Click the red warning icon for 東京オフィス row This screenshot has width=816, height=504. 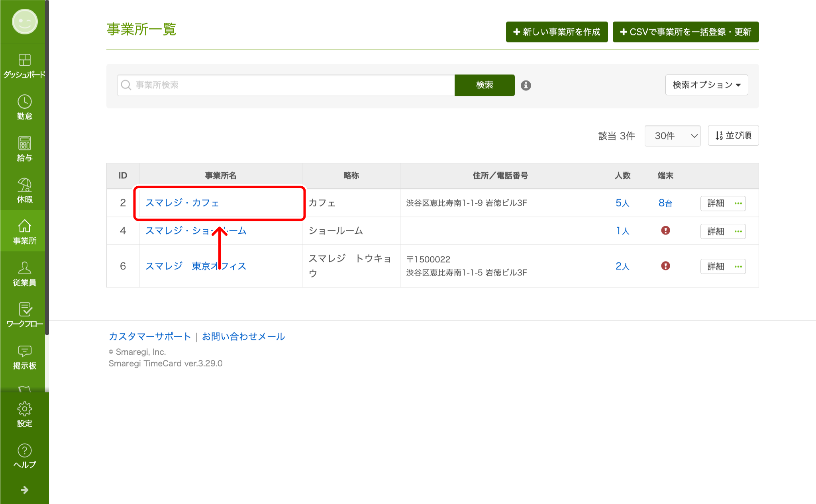coord(665,266)
